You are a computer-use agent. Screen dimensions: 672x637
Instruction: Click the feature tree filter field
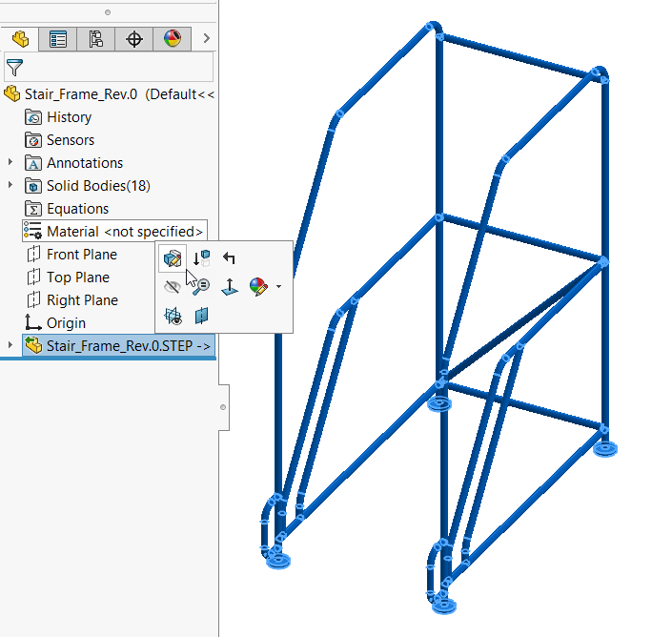(x=109, y=67)
